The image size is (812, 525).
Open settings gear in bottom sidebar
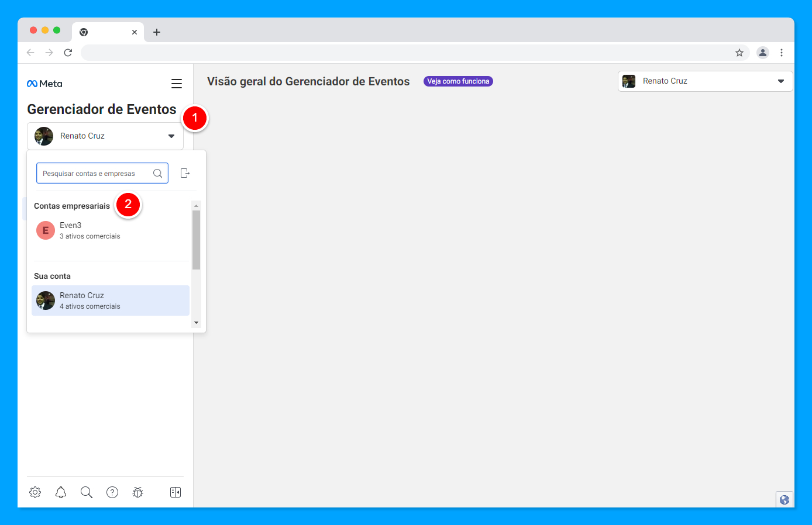pyautogui.click(x=35, y=492)
